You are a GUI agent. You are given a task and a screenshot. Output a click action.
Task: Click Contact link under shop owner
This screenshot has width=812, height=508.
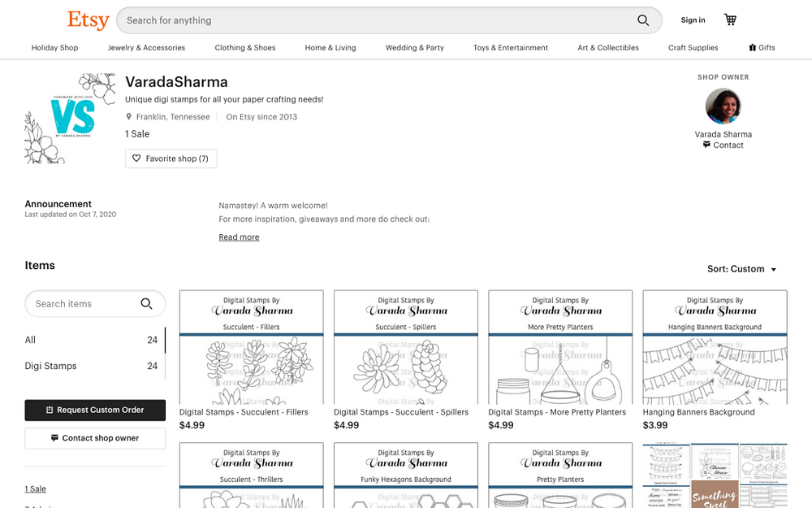coord(723,145)
